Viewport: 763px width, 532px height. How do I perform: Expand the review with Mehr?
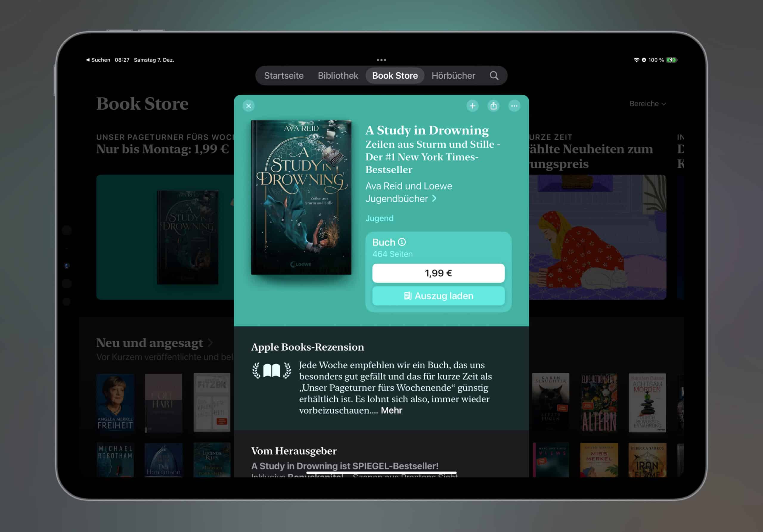[x=391, y=410]
